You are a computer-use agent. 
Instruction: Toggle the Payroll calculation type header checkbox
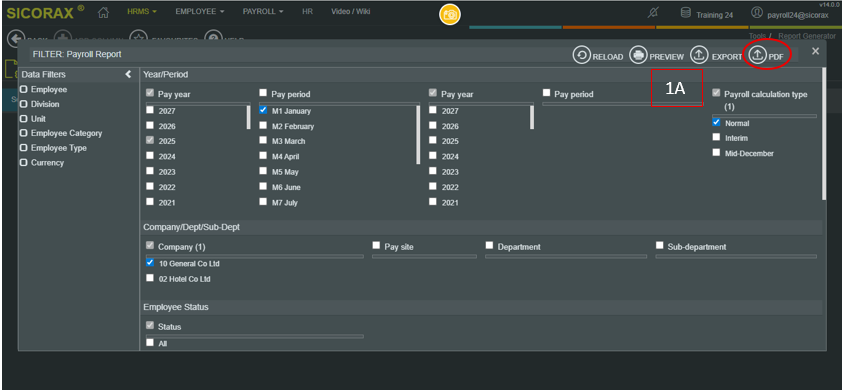tap(716, 93)
